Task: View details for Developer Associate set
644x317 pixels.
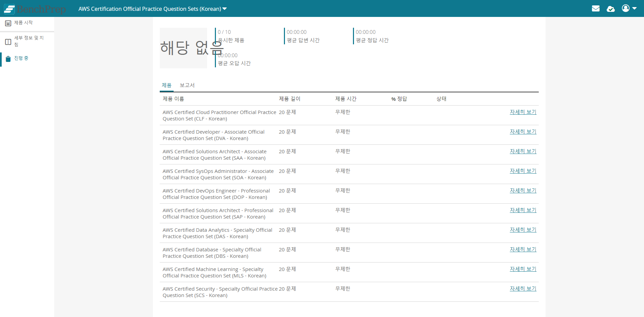Action: (x=523, y=132)
